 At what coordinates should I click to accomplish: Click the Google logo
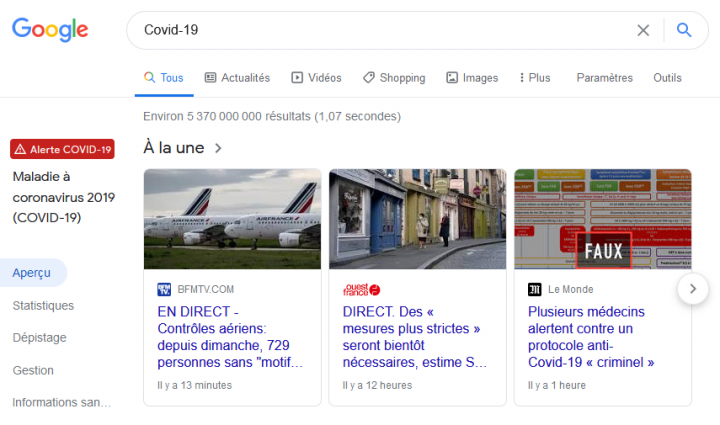pyautogui.click(x=50, y=30)
